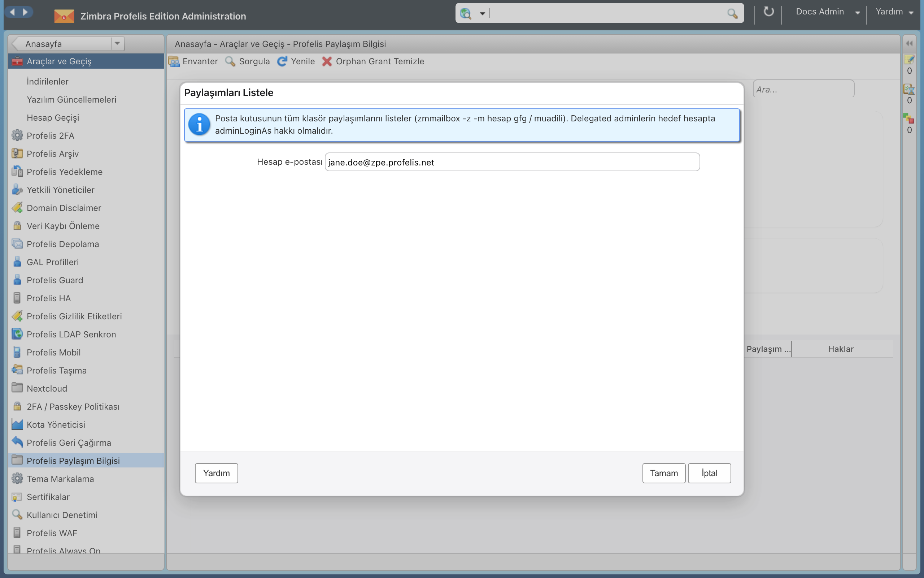Open Profelis 2FA gear icon item
Viewport: 924px width, 578px height.
(17, 135)
